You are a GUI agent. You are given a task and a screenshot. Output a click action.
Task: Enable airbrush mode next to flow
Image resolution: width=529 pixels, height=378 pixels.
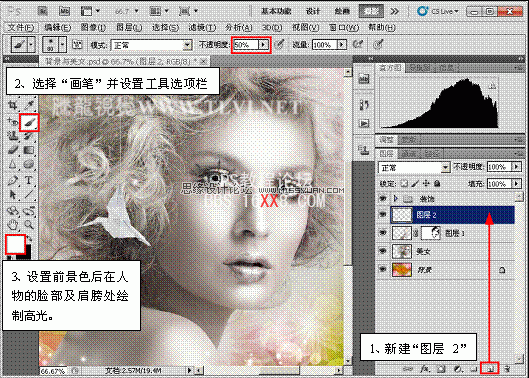[358, 44]
